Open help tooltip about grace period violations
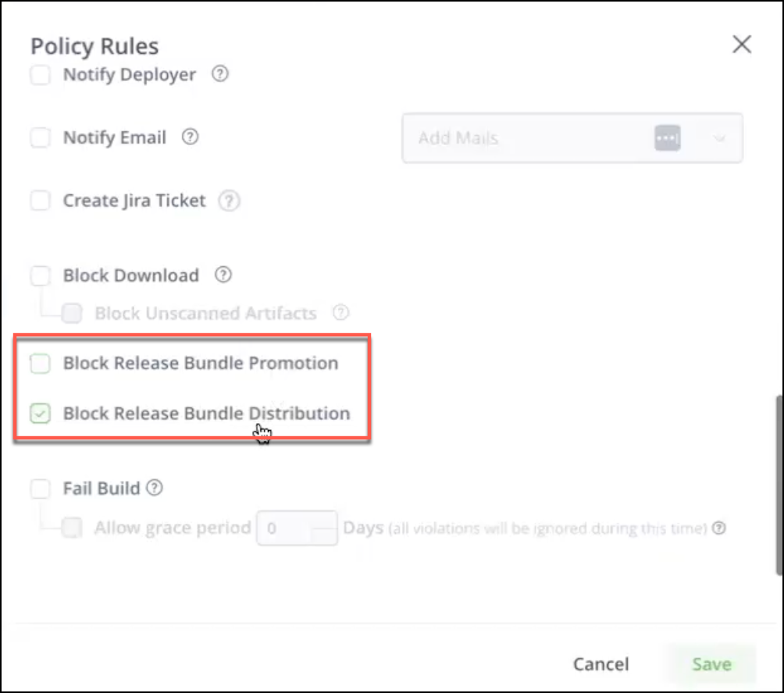The image size is (784, 693). [x=717, y=528]
